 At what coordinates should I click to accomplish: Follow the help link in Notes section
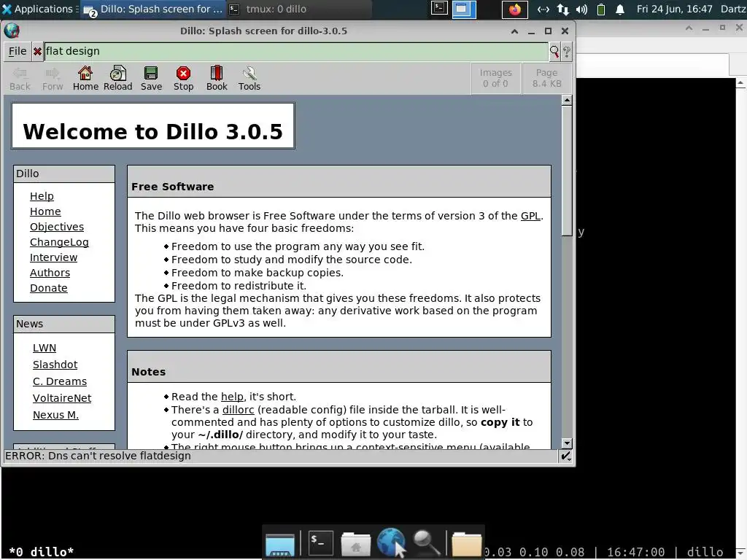232,397
